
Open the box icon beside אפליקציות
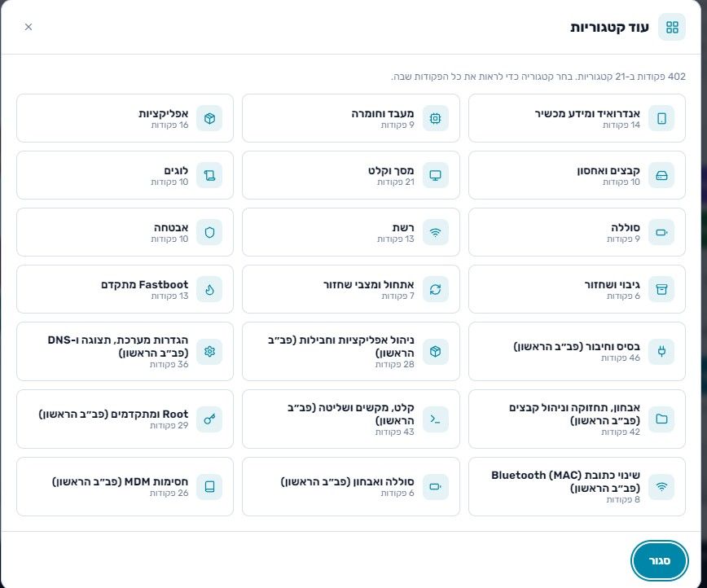(209, 118)
